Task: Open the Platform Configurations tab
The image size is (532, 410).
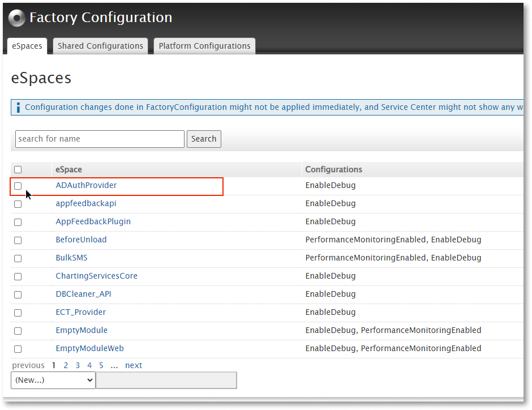Action: click(x=204, y=46)
